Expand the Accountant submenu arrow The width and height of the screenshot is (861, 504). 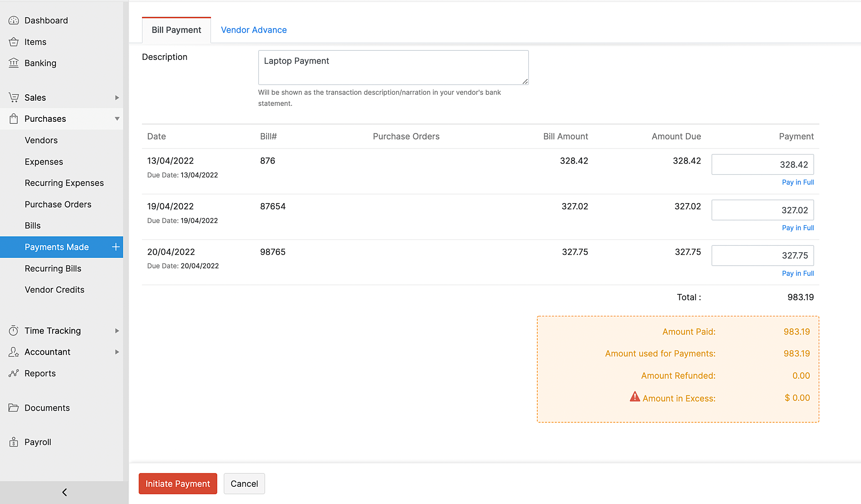[117, 352]
